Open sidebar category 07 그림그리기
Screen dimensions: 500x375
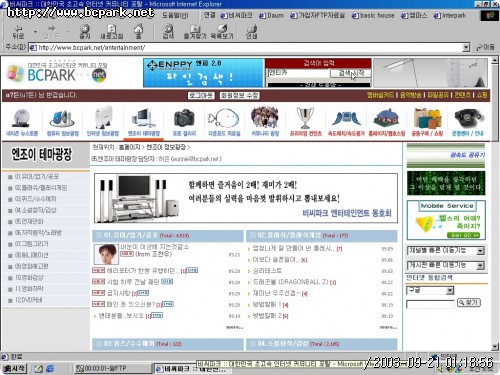[x=32, y=244]
